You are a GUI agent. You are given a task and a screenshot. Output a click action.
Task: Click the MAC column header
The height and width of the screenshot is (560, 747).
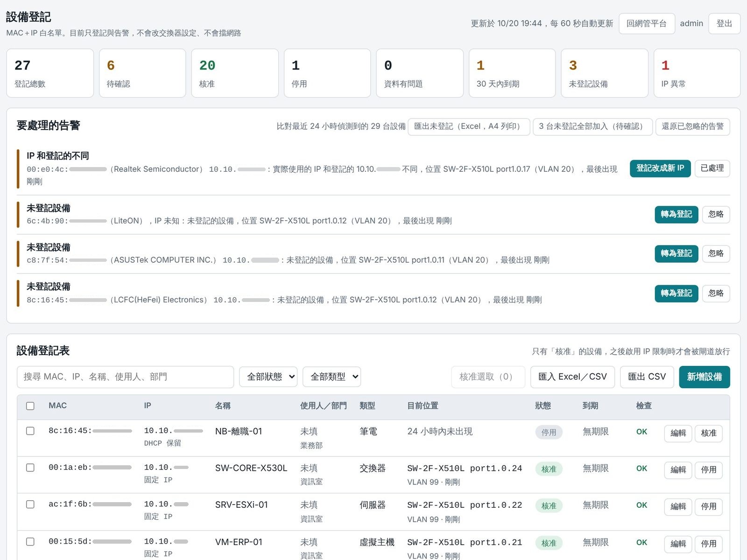pos(58,406)
